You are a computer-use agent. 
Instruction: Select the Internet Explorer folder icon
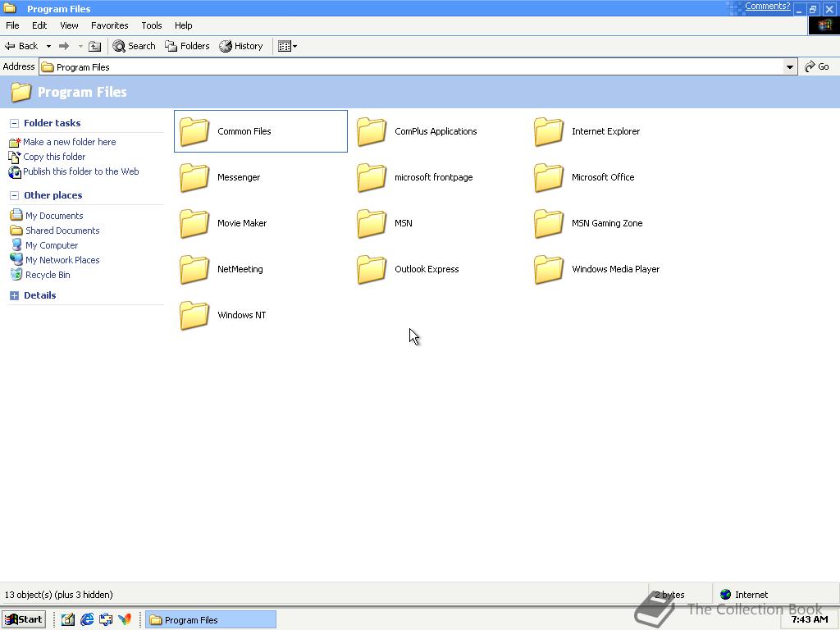coord(549,131)
